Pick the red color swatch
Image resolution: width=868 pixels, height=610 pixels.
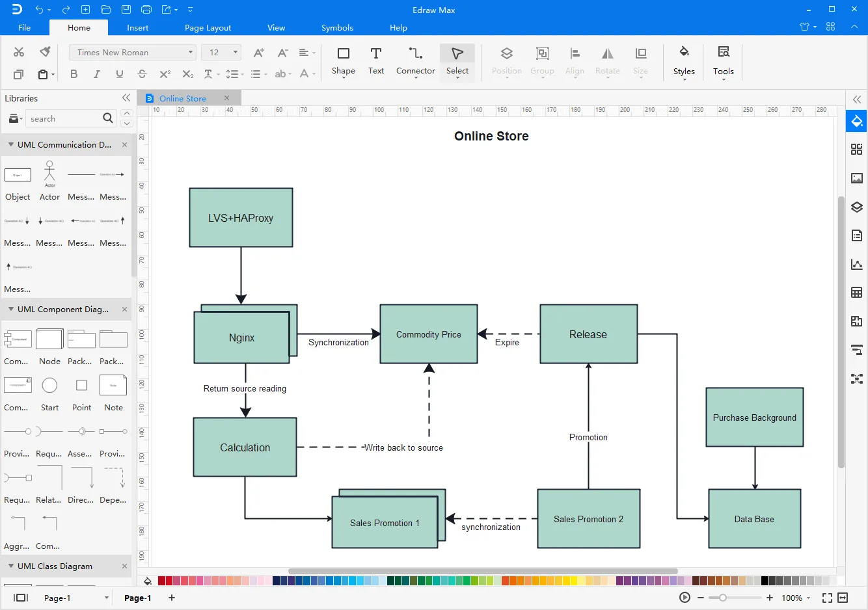point(169,581)
